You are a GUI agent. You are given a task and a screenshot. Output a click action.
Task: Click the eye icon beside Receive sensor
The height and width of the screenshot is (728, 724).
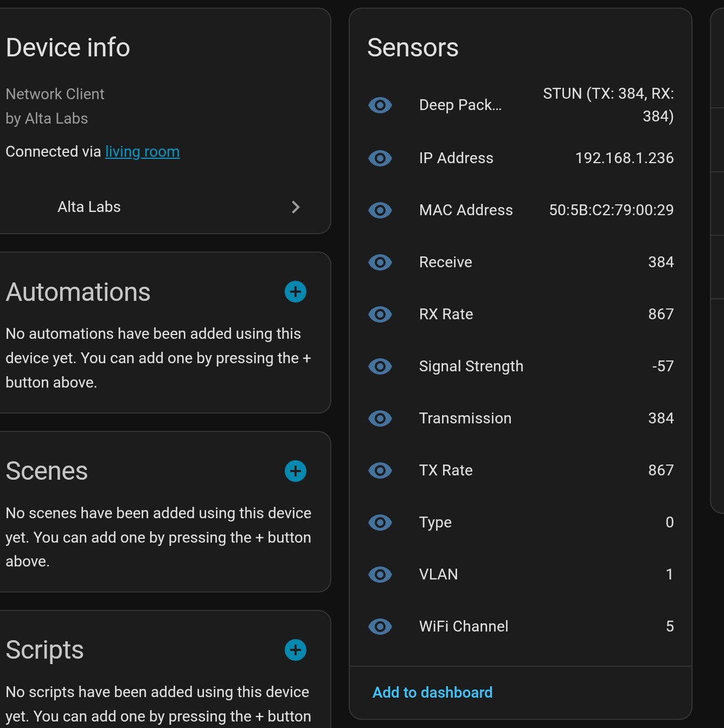(x=380, y=262)
